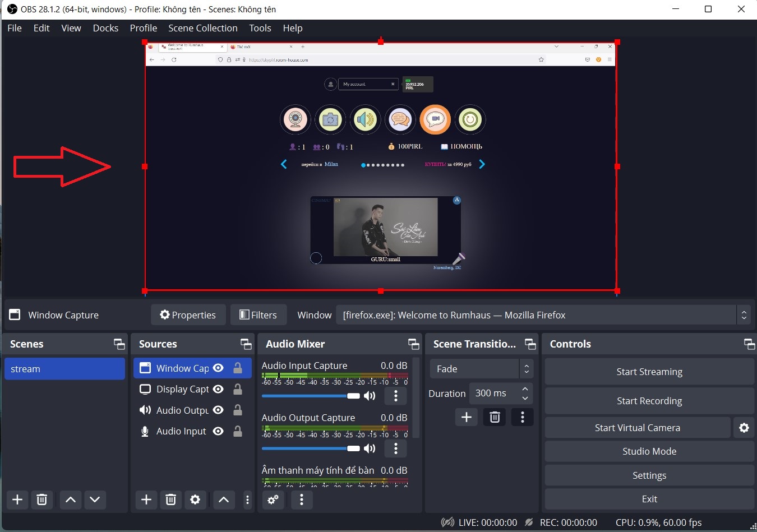
Task: Start the Virtual Camera
Action: tap(638, 428)
